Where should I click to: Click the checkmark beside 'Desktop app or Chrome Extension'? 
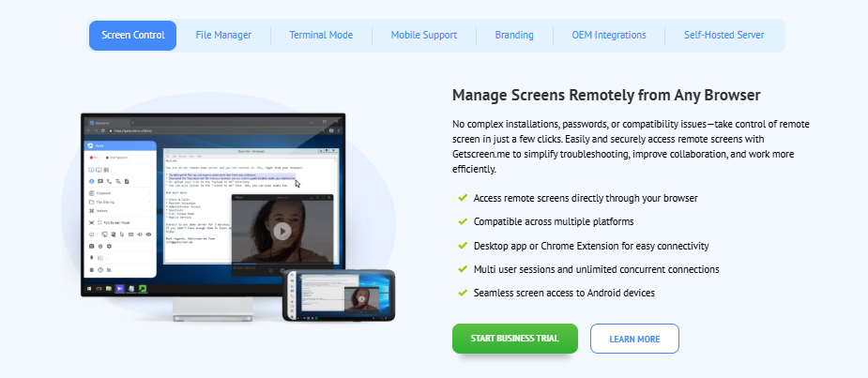[463, 245]
